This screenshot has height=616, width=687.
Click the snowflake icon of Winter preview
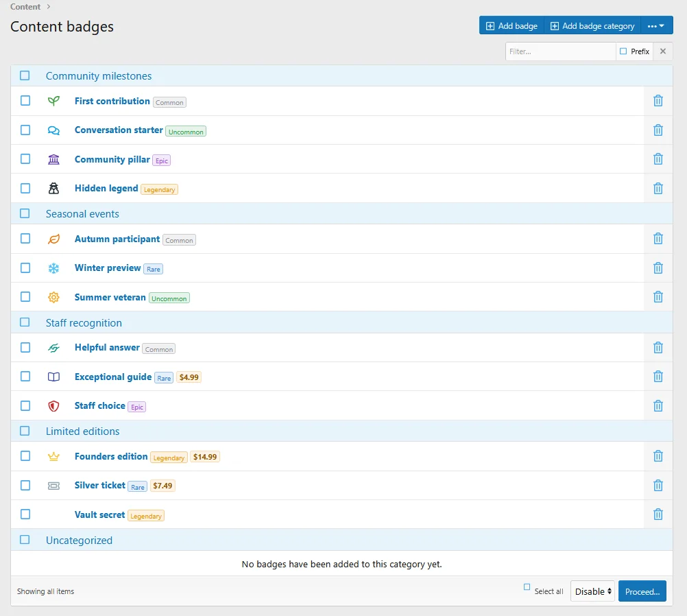(53, 268)
